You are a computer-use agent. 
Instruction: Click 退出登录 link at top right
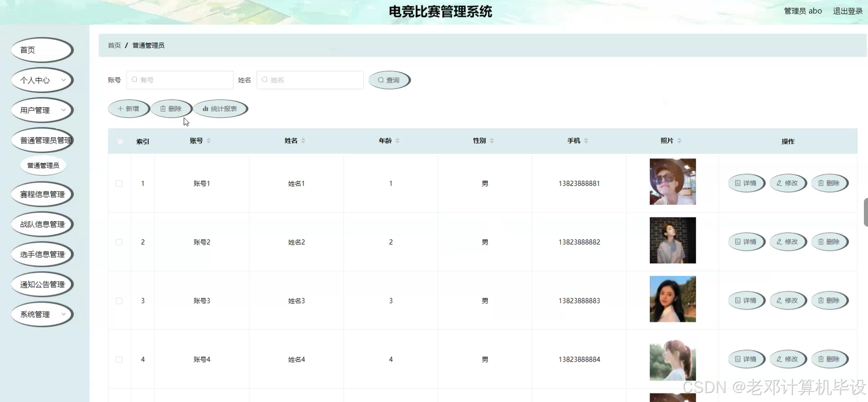tap(847, 11)
